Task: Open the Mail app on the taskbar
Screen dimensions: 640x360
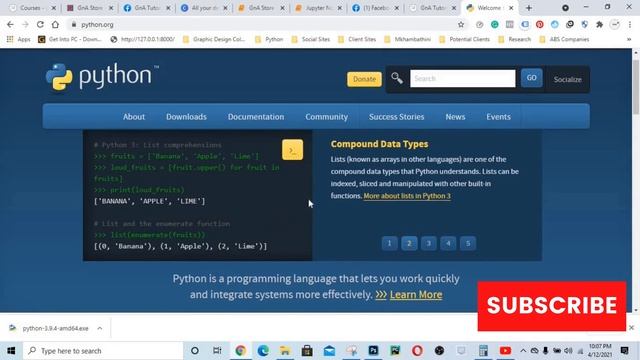Action: pyautogui.click(x=329, y=351)
